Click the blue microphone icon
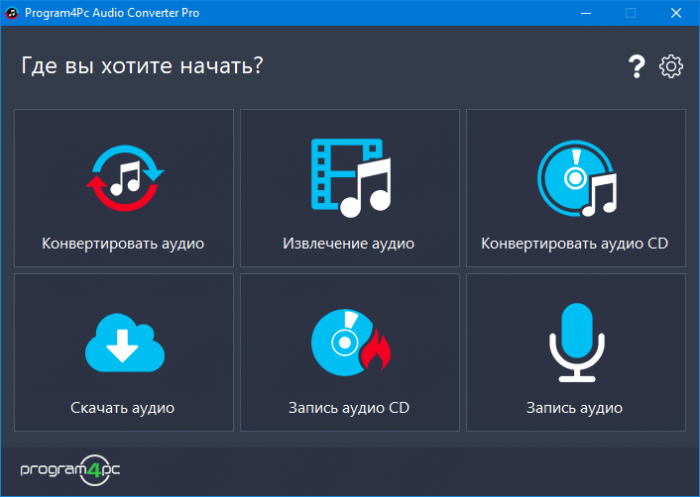700x497 pixels. 575,344
